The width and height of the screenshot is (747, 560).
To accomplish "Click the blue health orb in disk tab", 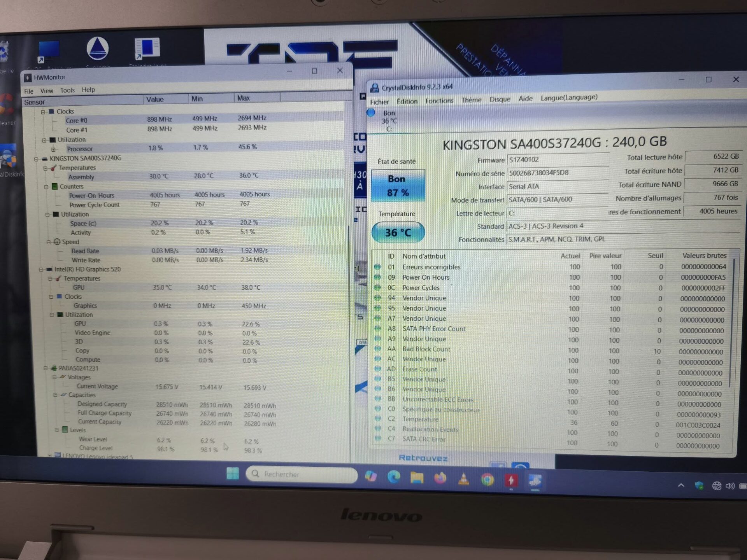I will [x=371, y=113].
